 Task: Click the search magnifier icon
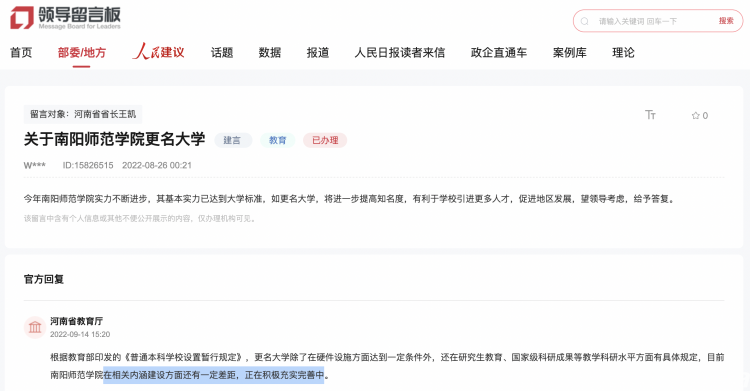point(585,22)
